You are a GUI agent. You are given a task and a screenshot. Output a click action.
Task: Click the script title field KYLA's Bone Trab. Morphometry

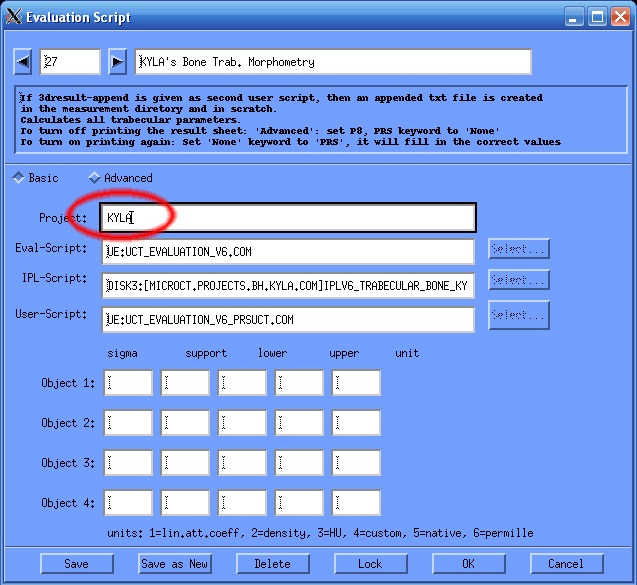pos(333,62)
